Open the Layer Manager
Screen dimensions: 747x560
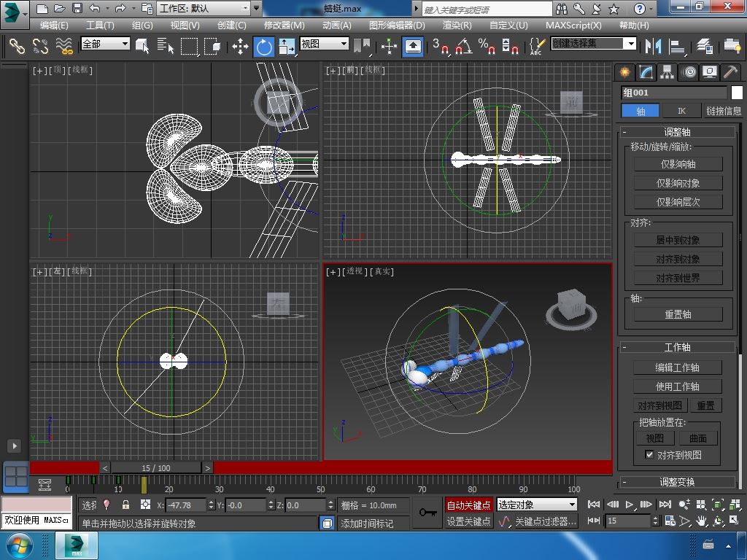[x=704, y=46]
